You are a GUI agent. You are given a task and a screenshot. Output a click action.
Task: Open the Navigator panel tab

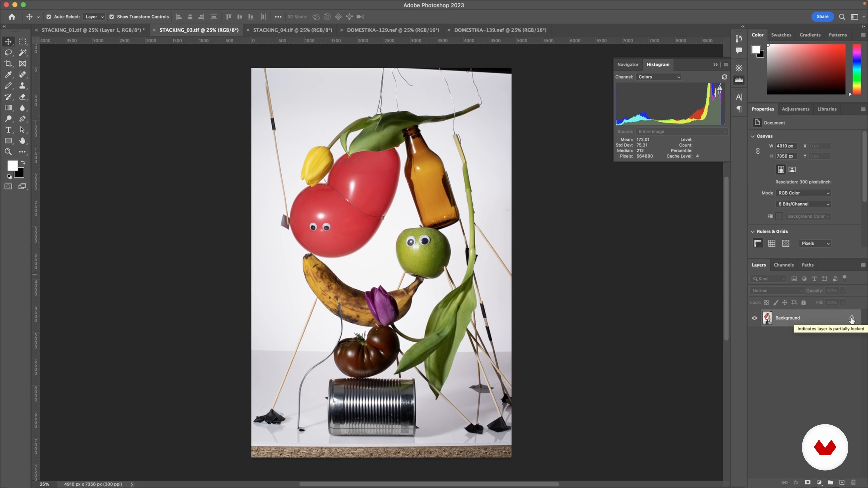tap(628, 65)
